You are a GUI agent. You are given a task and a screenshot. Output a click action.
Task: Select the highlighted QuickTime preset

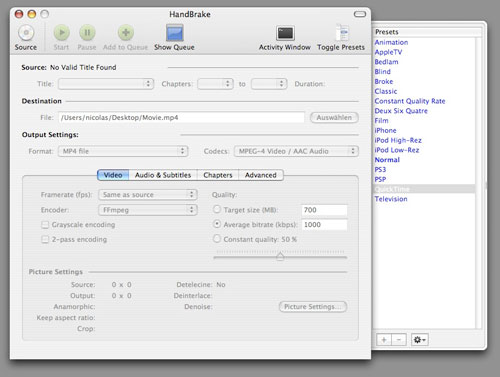point(424,189)
